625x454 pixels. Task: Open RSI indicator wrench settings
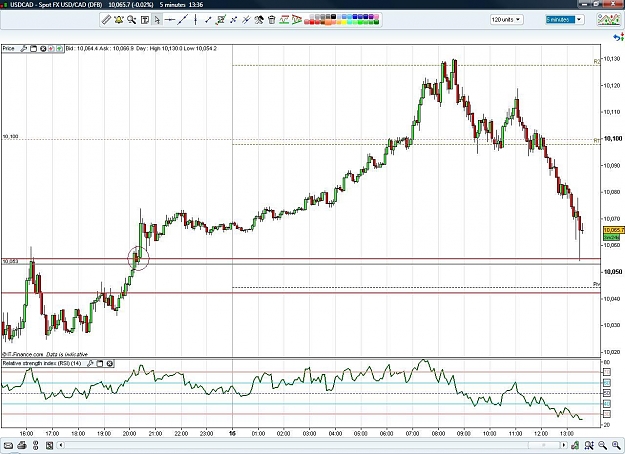click(90, 364)
